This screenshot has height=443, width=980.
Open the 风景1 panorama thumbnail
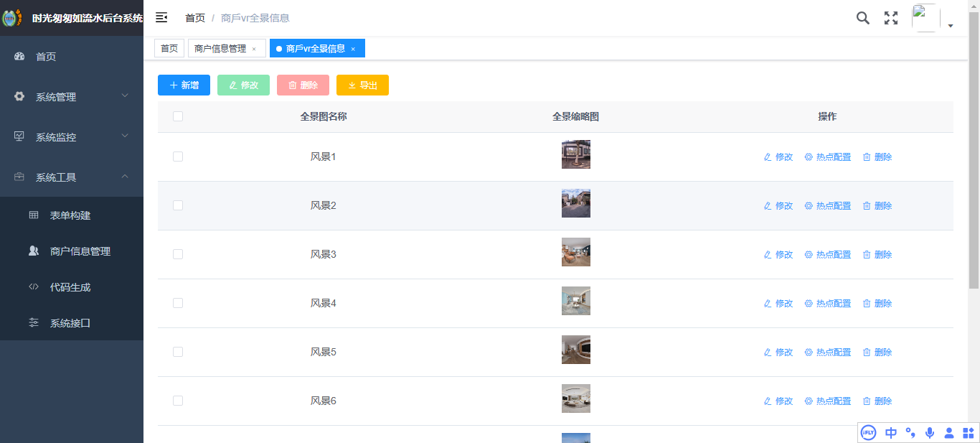tap(576, 154)
